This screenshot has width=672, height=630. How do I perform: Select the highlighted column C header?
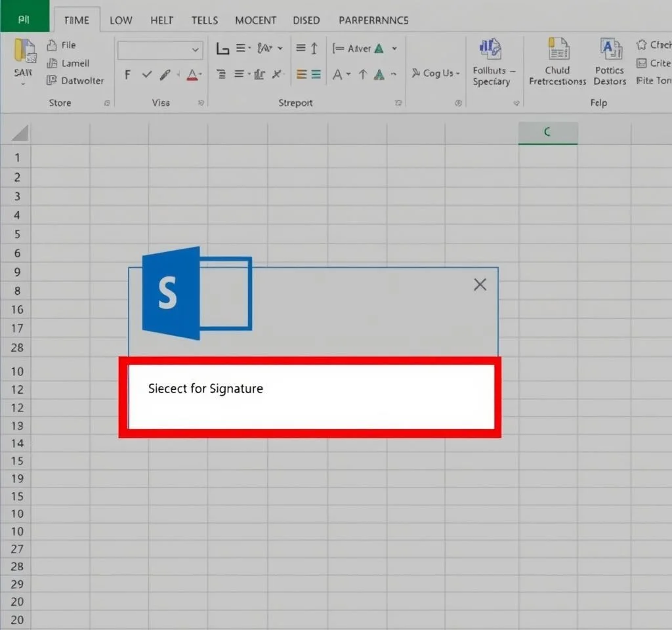click(548, 133)
